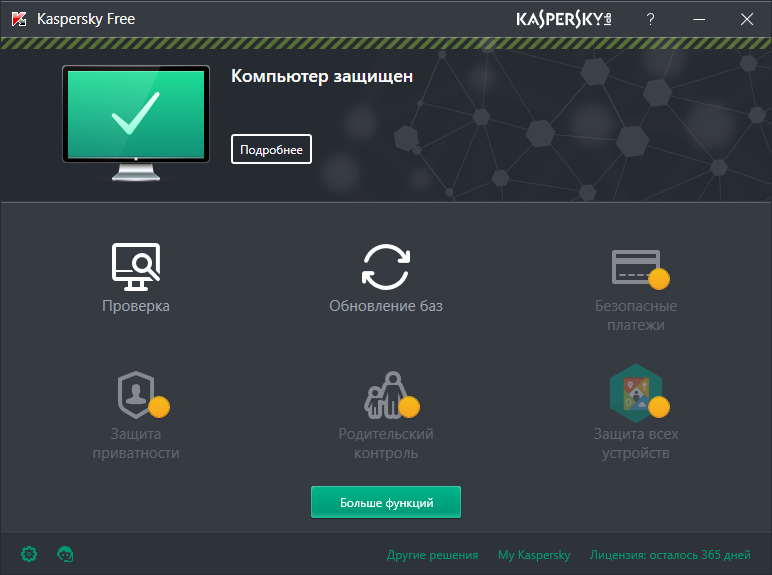Click Защита всех устройств hexagon icon
Viewport: 772px width, 575px height.
coord(636,394)
